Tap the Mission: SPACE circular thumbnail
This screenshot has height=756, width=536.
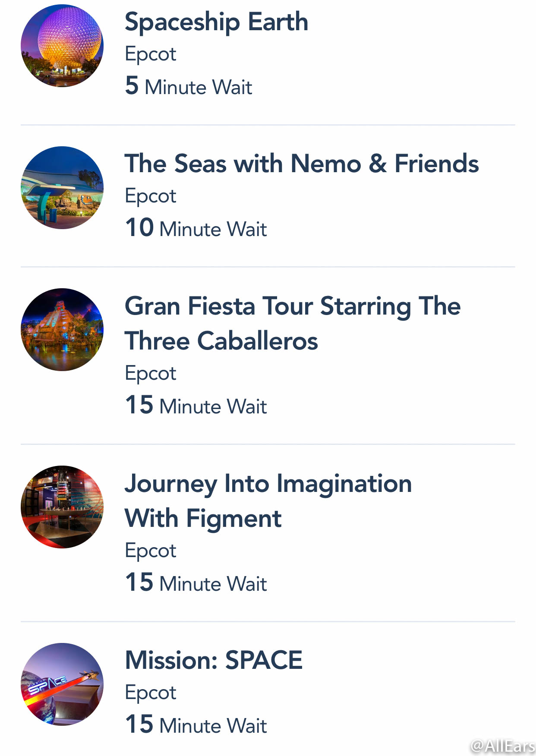pyautogui.click(x=62, y=684)
